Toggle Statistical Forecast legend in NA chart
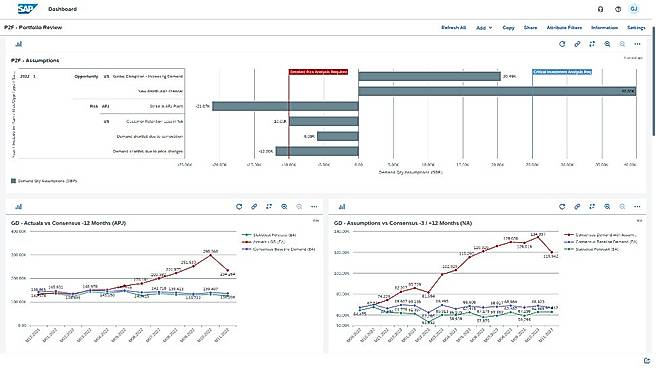656x368 pixels. coord(592,249)
